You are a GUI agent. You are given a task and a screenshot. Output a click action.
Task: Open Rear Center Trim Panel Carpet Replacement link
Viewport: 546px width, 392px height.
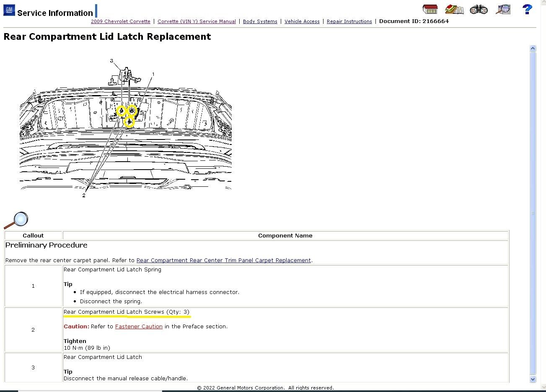tap(223, 260)
